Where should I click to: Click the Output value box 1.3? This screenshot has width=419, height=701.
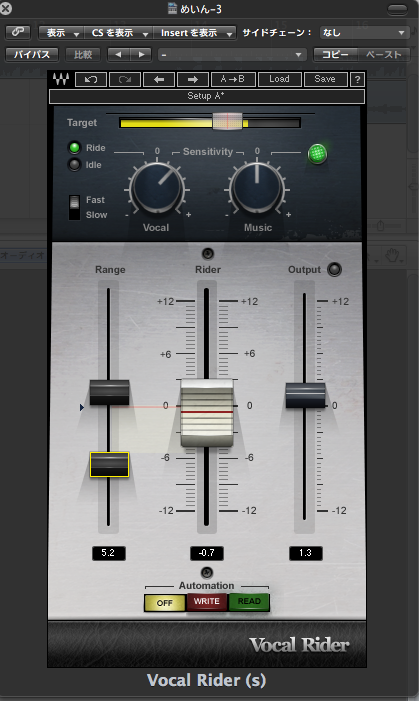(305, 553)
